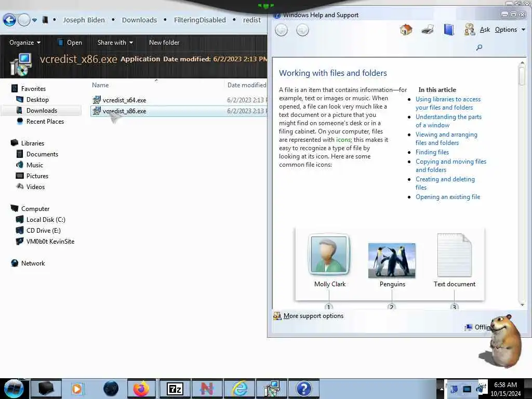
Task: Click the green icons glossary link
Action: [343, 140]
